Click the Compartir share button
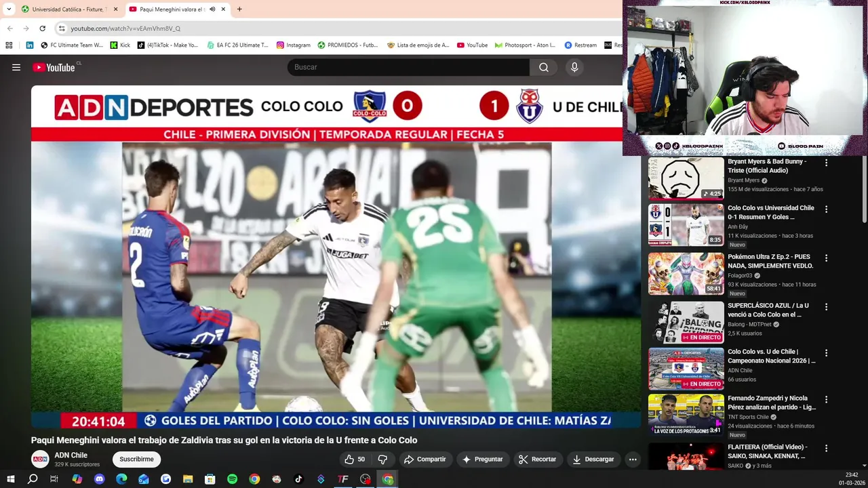868x488 pixels. click(425, 460)
